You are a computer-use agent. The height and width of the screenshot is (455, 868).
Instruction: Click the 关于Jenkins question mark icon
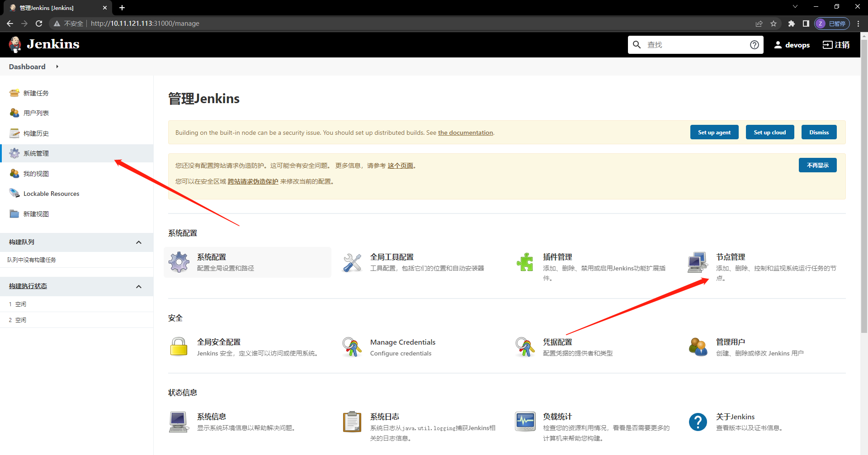point(698,422)
